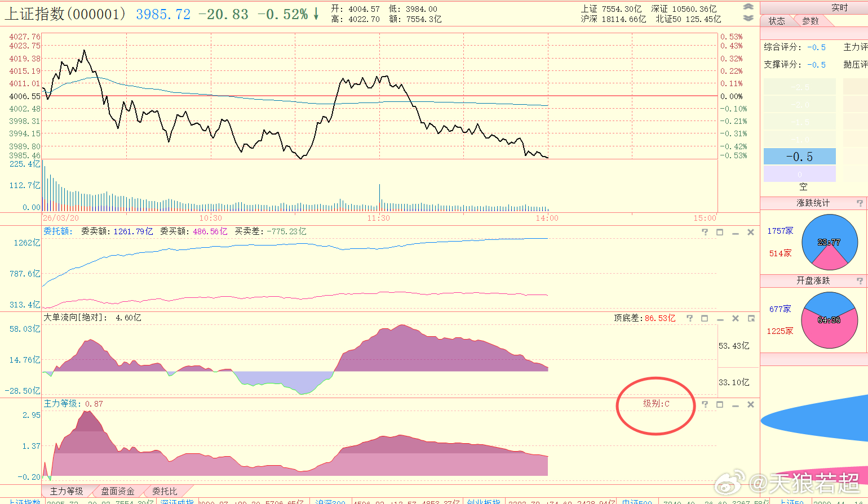
Task: Click the 上证指数(000001) title
Action: pyautogui.click(x=65, y=14)
